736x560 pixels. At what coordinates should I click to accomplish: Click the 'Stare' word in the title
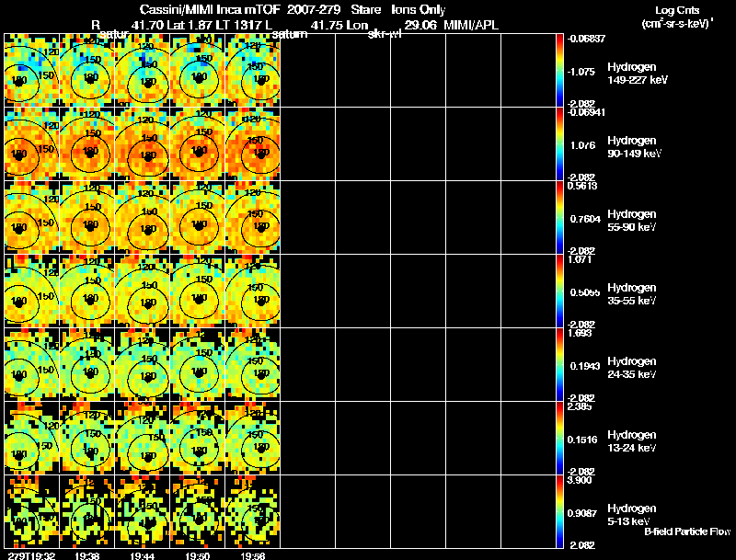coord(365,10)
